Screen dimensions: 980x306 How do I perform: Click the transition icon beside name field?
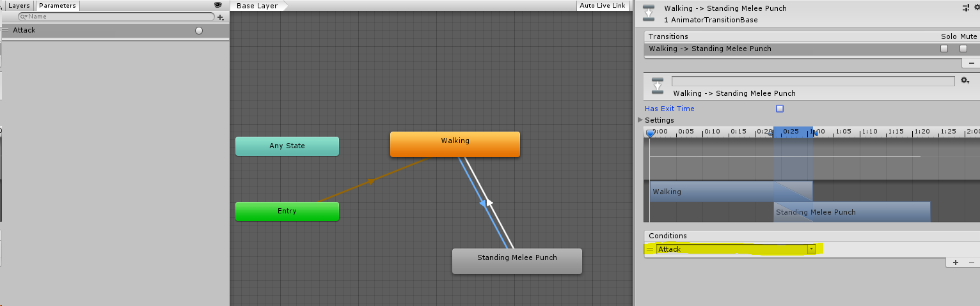click(x=658, y=86)
